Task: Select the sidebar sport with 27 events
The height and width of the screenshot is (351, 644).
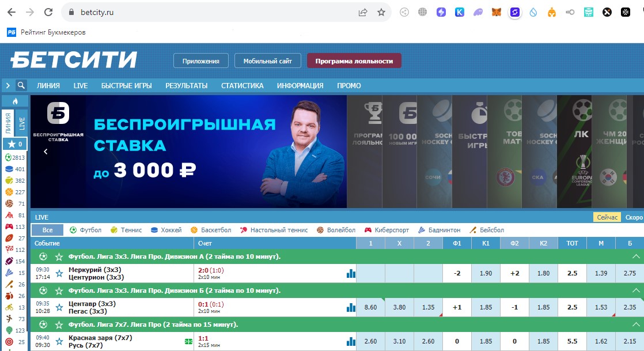Action: click(x=15, y=238)
